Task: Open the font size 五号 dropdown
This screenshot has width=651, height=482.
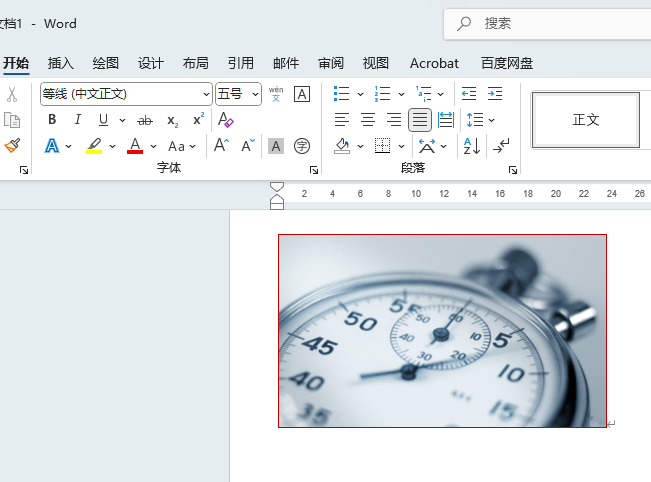Action: pyautogui.click(x=255, y=94)
